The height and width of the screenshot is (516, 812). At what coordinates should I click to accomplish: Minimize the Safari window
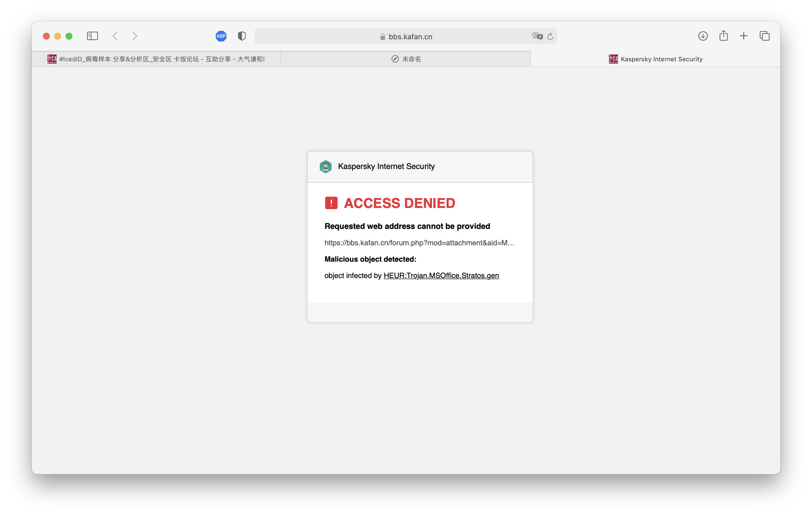[x=58, y=36]
